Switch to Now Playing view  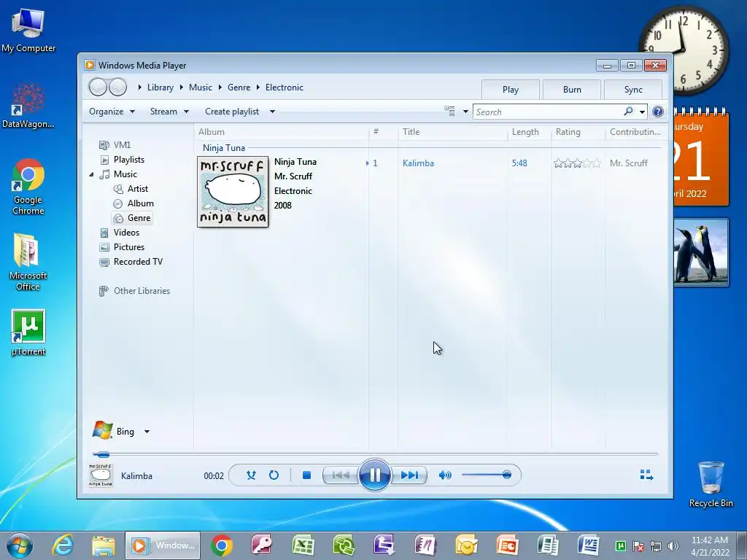coord(646,475)
